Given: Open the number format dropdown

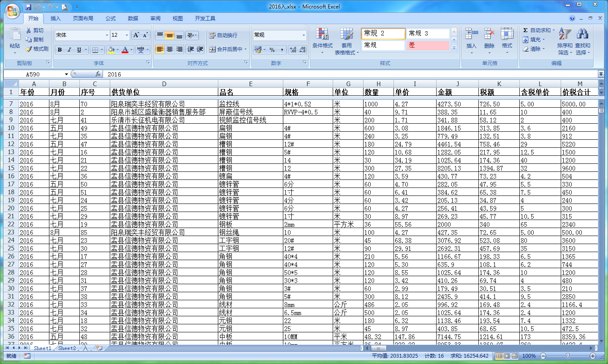Looking at the screenshot, I should (x=304, y=35).
